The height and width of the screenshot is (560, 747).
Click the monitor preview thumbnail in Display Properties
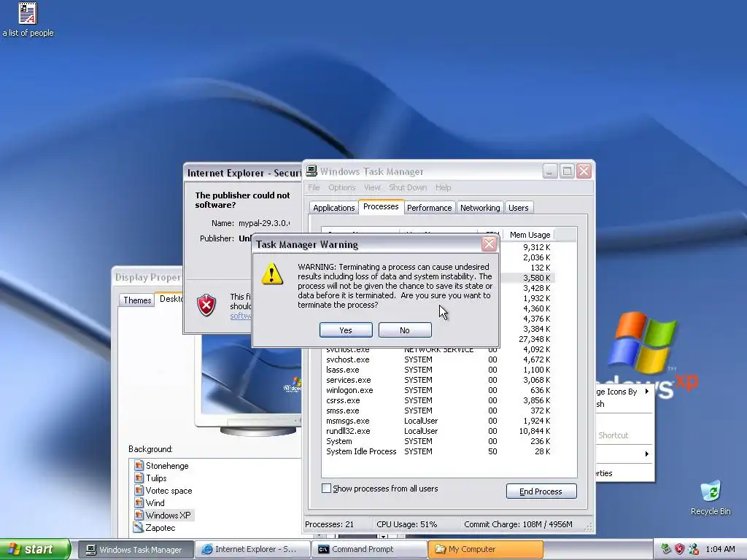(x=251, y=376)
